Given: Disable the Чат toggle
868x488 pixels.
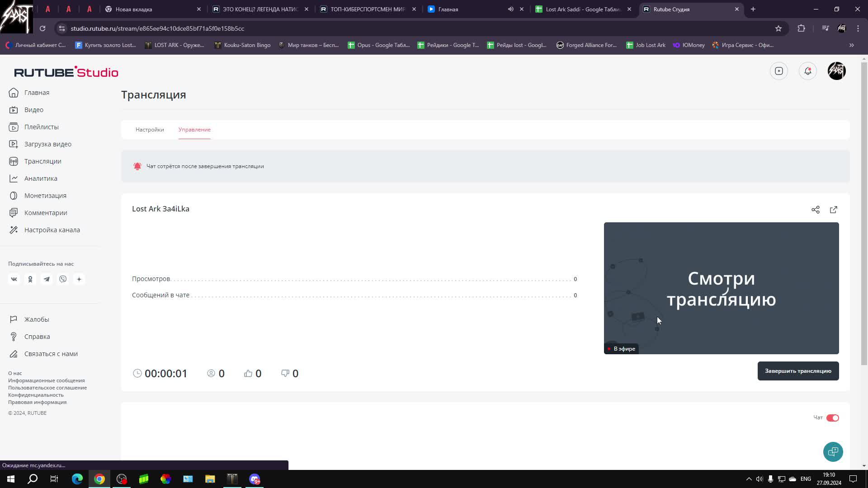Looking at the screenshot, I should click(x=832, y=418).
